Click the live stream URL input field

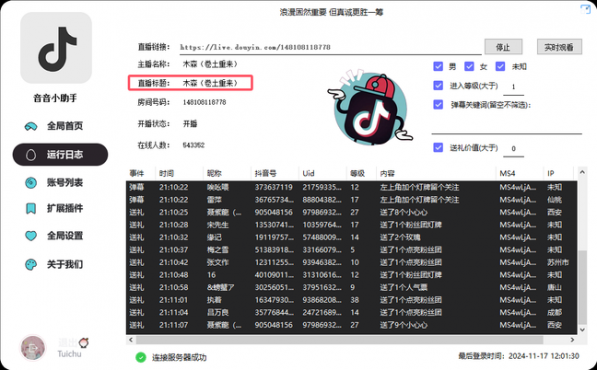coord(330,47)
